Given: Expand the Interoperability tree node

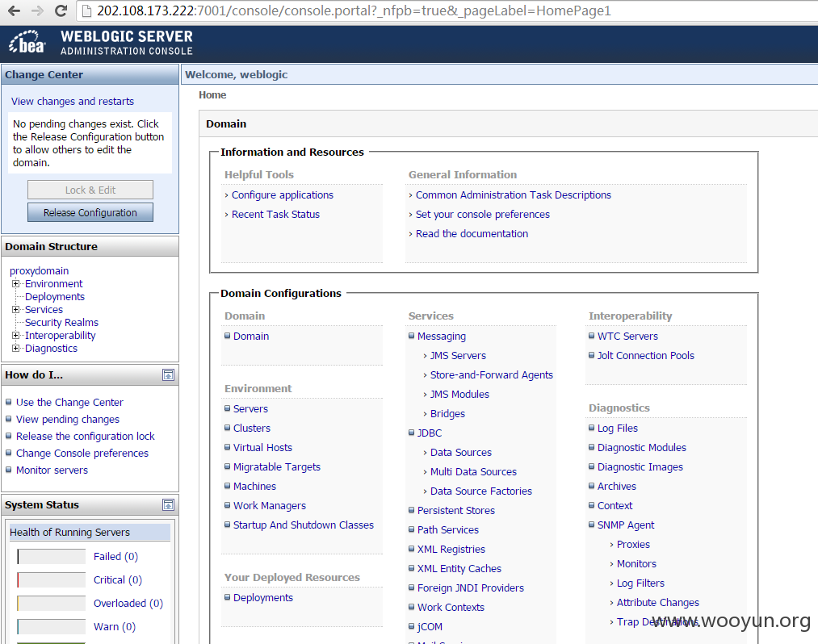Looking at the screenshot, I should tap(15, 335).
